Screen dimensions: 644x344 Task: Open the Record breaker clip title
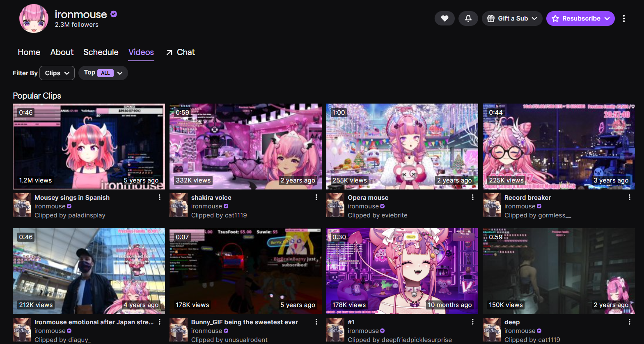(527, 198)
